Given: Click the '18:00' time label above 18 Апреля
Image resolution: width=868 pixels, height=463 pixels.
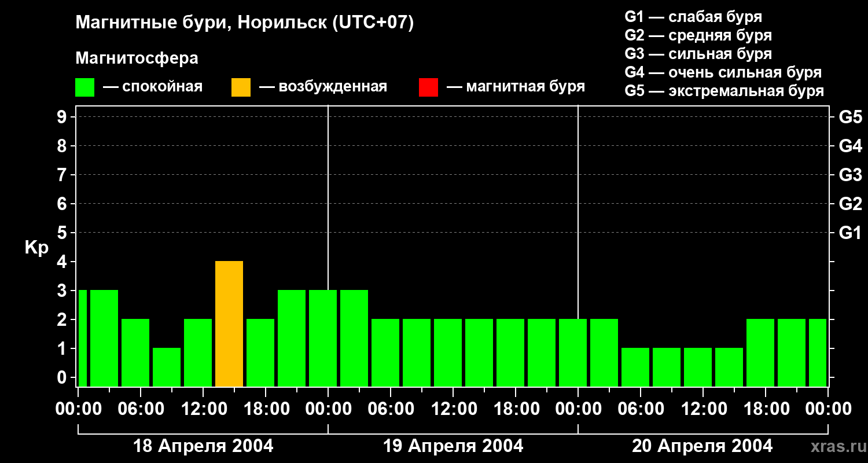Looking at the screenshot, I should pos(266,409).
